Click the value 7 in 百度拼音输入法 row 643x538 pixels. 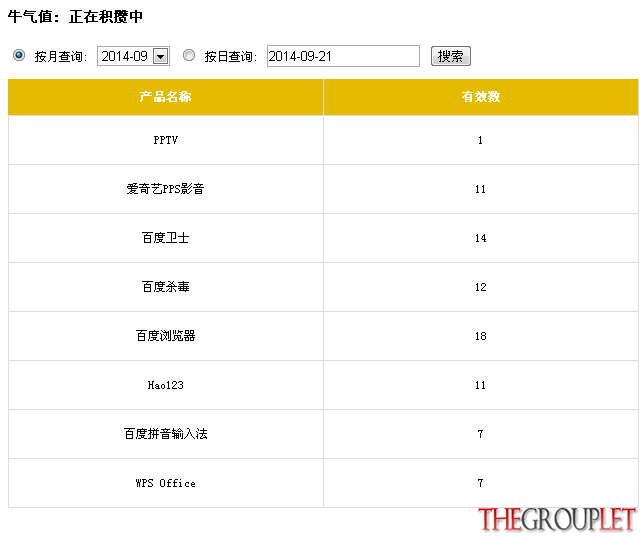(x=480, y=434)
